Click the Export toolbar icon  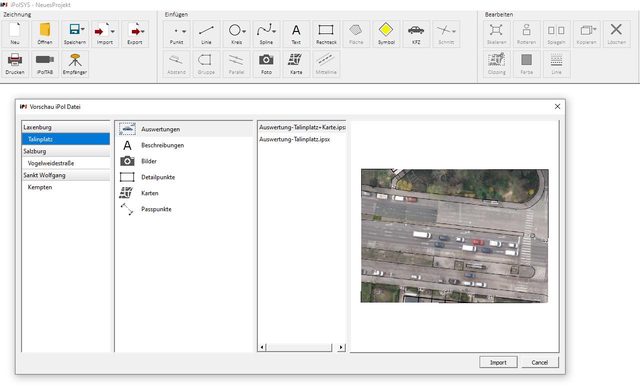coord(135,33)
